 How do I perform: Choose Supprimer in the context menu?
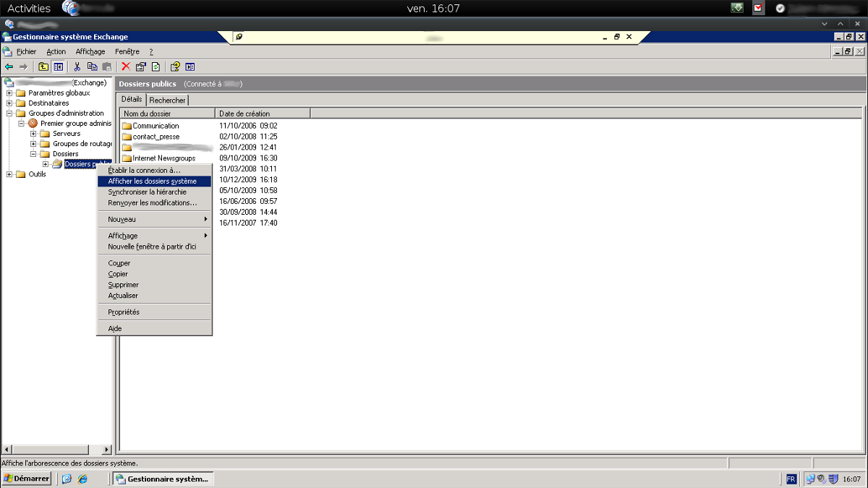tap(154, 285)
